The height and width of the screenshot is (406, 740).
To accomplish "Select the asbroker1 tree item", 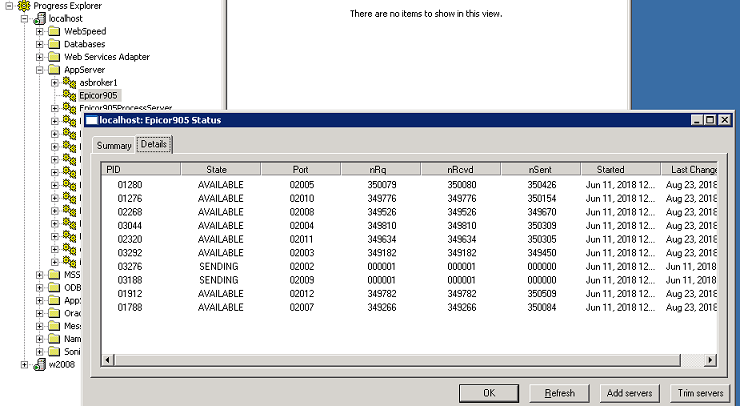I will [98, 83].
